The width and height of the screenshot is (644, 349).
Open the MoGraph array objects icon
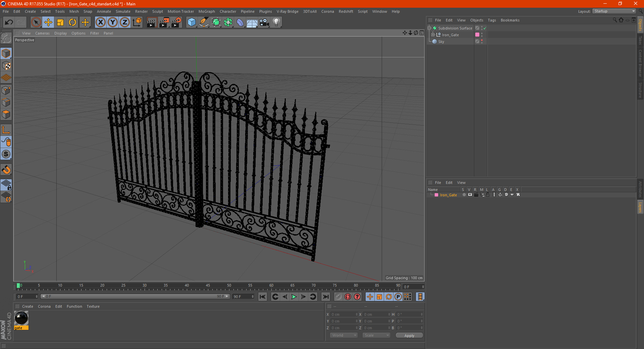[x=228, y=22]
